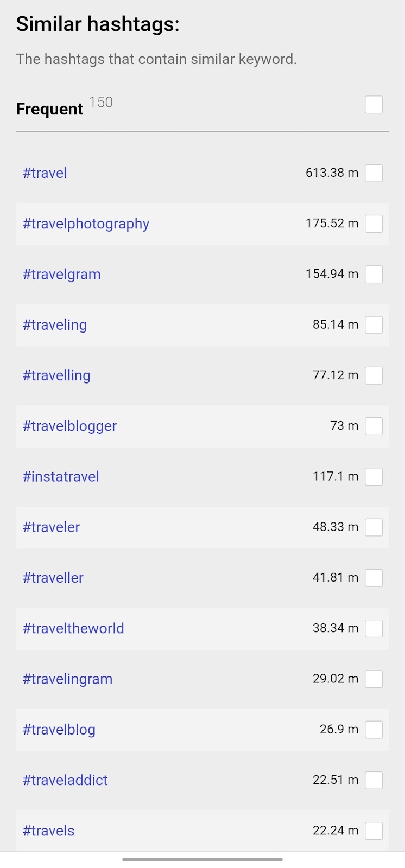Check the select-all box beside Frequent
The image size is (405, 868).
(x=374, y=105)
